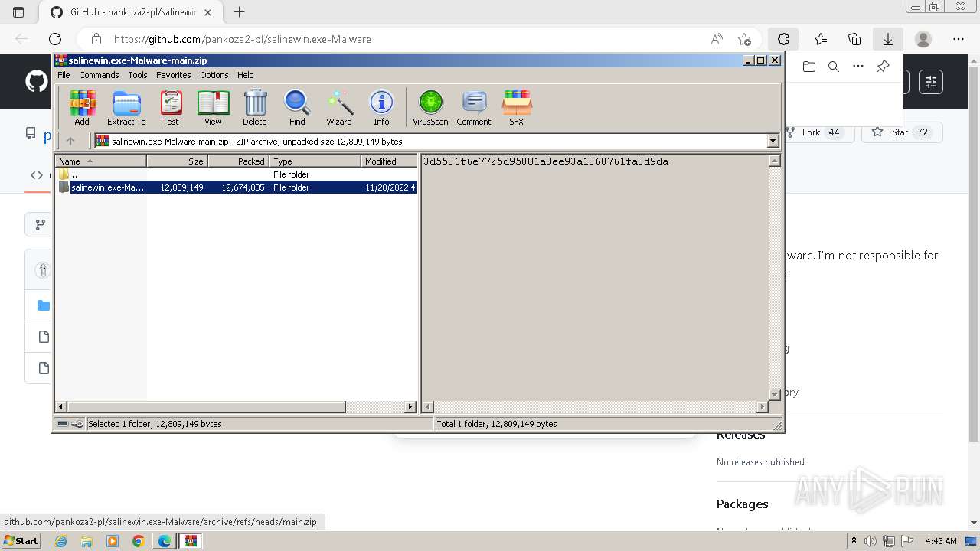Click the comment pane horizontal scrollbar
The height and width of the screenshot is (551, 980).
point(596,407)
